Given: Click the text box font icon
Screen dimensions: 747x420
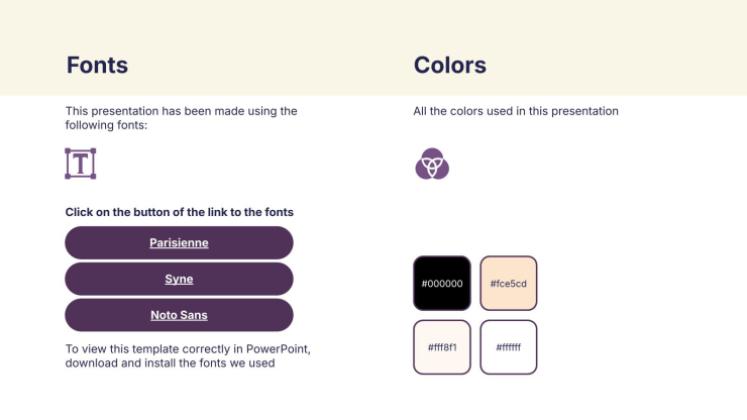Looking at the screenshot, I should (x=80, y=163).
